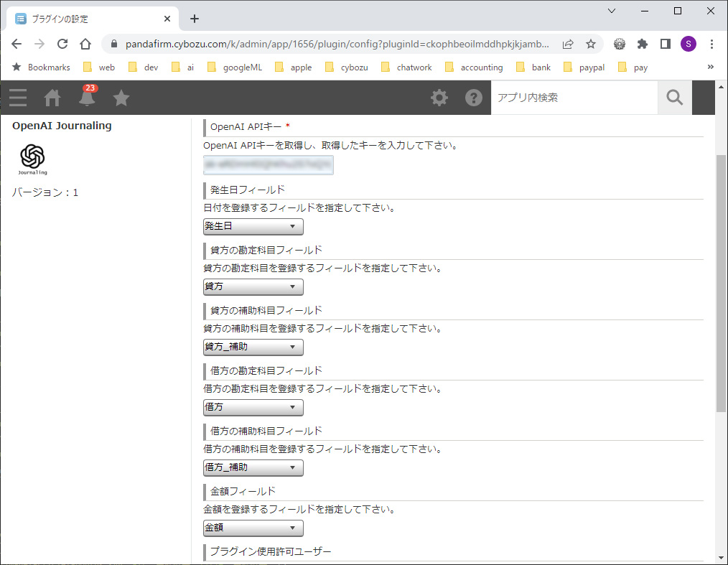Click the OpenAI Journaling plugin logo
Screen dimensions: 728x565
[x=32, y=159]
